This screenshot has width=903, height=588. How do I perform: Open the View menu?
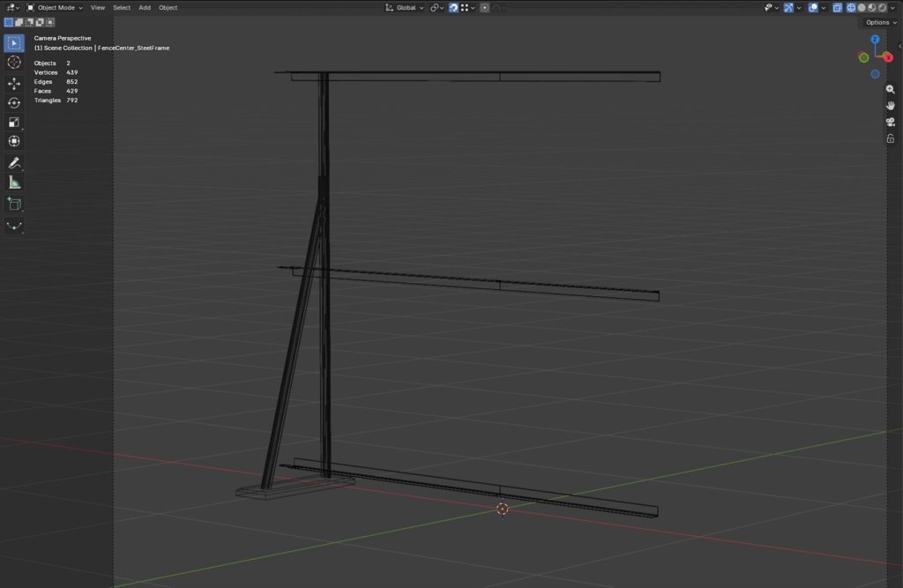click(x=98, y=7)
